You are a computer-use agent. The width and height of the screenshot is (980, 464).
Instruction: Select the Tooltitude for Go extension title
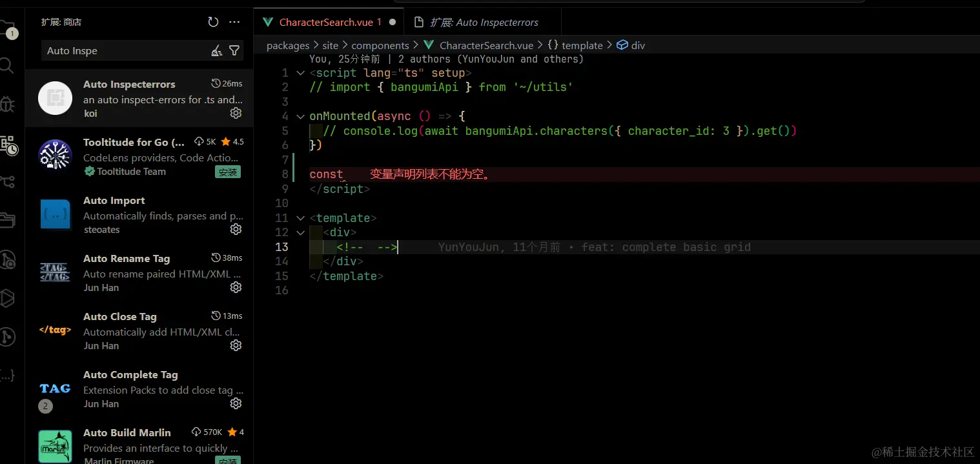pyautogui.click(x=134, y=142)
